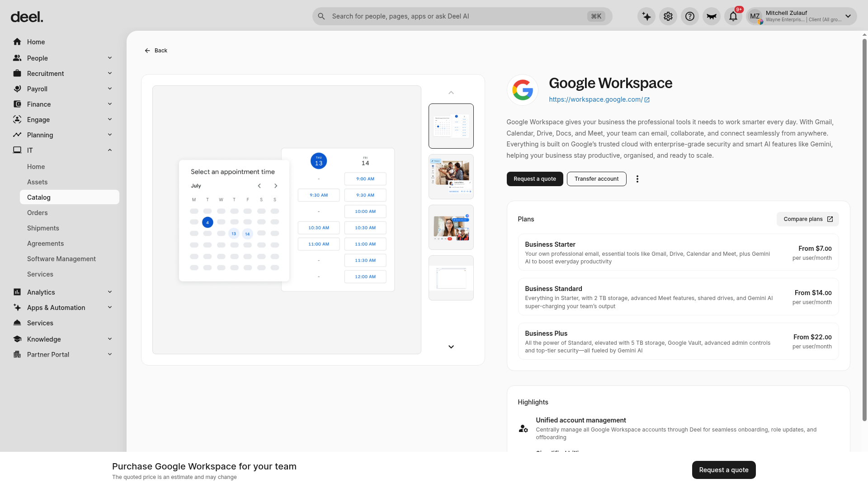This screenshot has height=488, width=868.
Task: Expand the Recruitment section chevron
Action: [x=110, y=73]
